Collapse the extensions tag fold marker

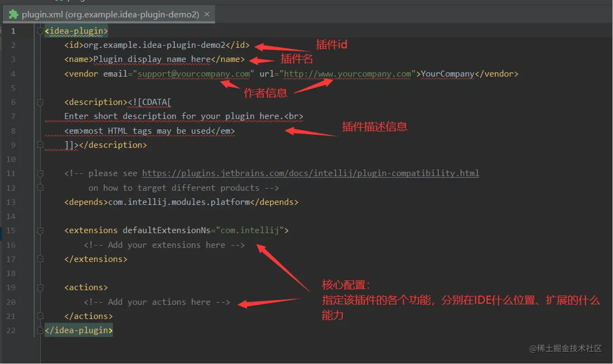(40, 230)
